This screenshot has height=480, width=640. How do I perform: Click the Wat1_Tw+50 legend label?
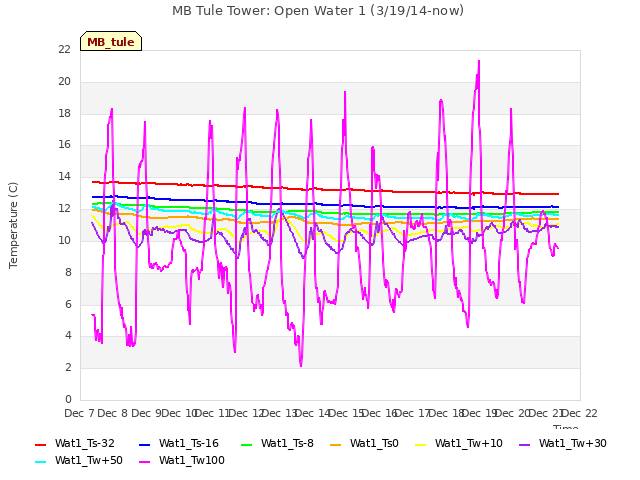(89, 460)
